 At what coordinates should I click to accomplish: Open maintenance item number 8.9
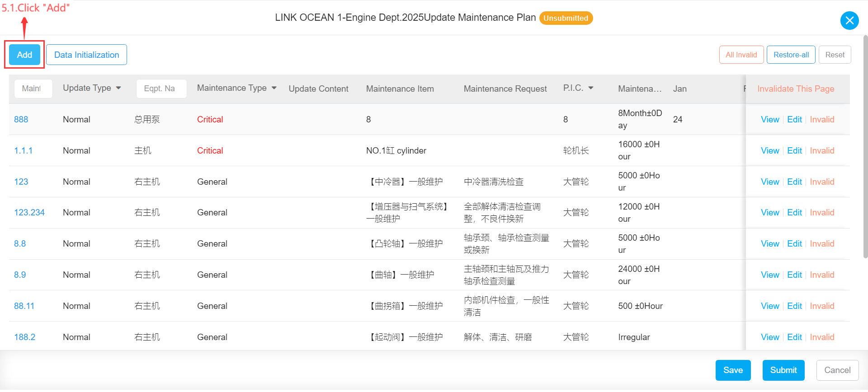pyautogui.click(x=20, y=275)
